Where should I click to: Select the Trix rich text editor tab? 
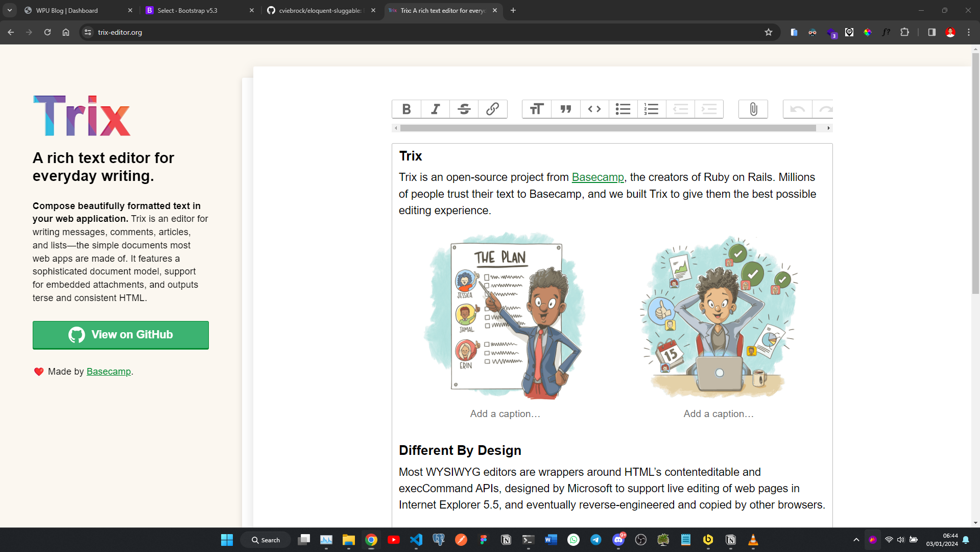point(443,10)
